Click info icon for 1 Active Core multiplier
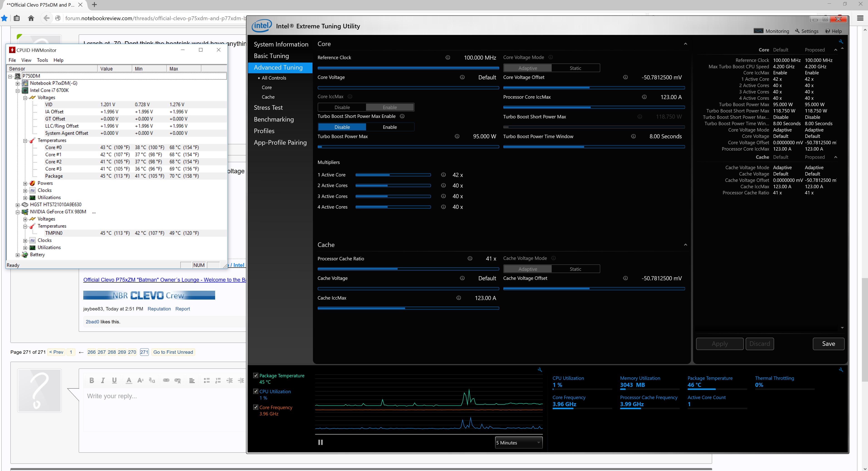This screenshot has height=471, width=868. click(x=443, y=175)
